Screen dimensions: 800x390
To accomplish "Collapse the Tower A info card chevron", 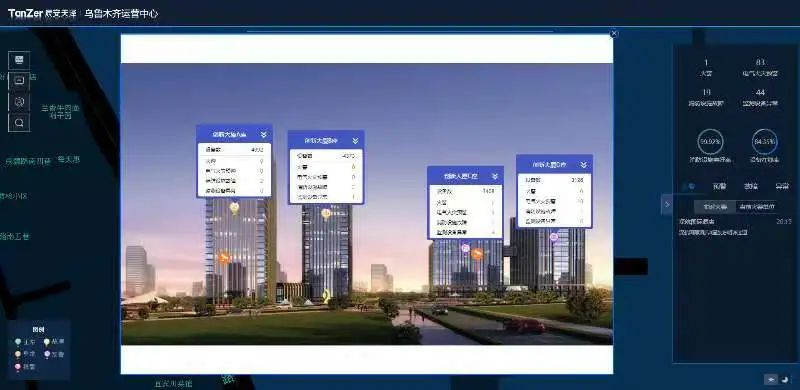I will click(x=264, y=135).
